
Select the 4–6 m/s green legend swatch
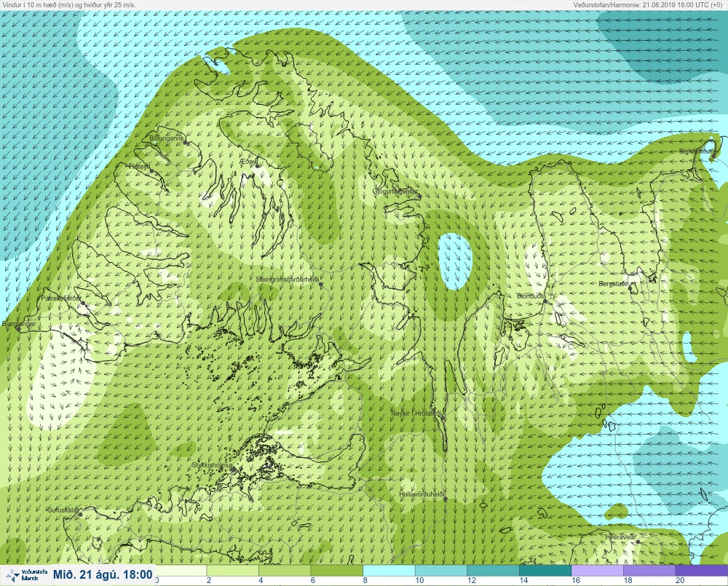tap(285, 570)
